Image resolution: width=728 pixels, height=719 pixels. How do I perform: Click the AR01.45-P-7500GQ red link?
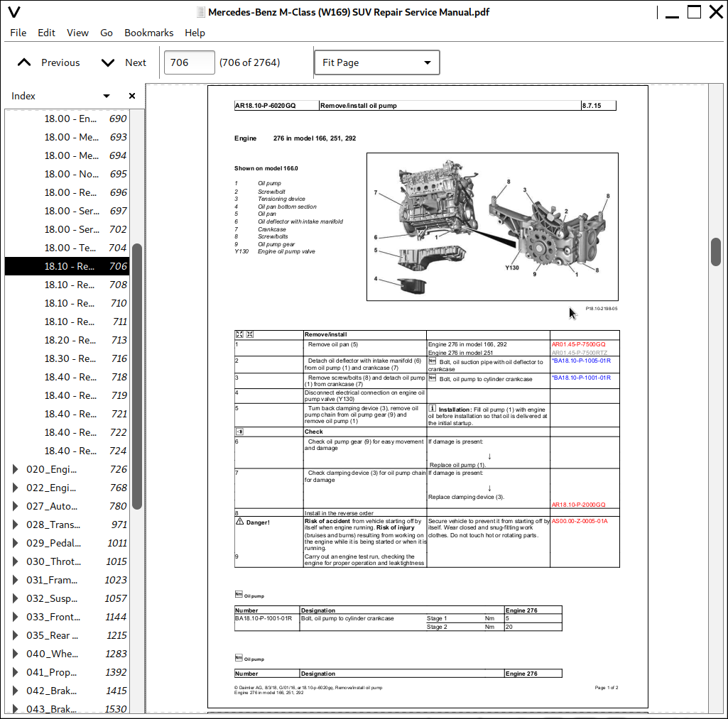tap(579, 345)
